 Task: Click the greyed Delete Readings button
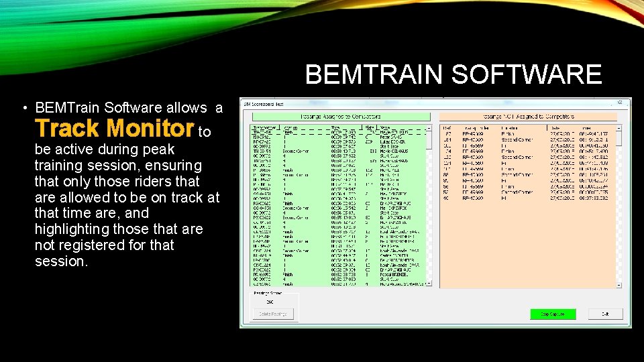pyautogui.click(x=273, y=314)
